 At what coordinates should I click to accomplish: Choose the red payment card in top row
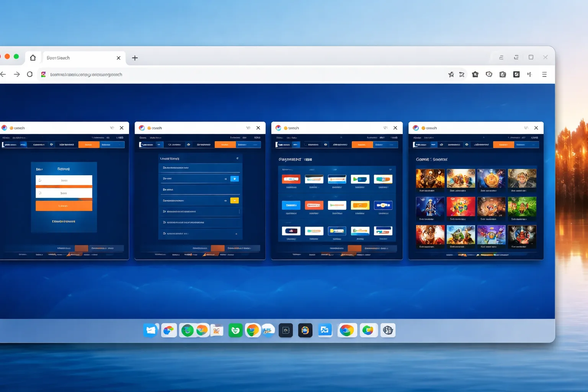tap(291, 179)
